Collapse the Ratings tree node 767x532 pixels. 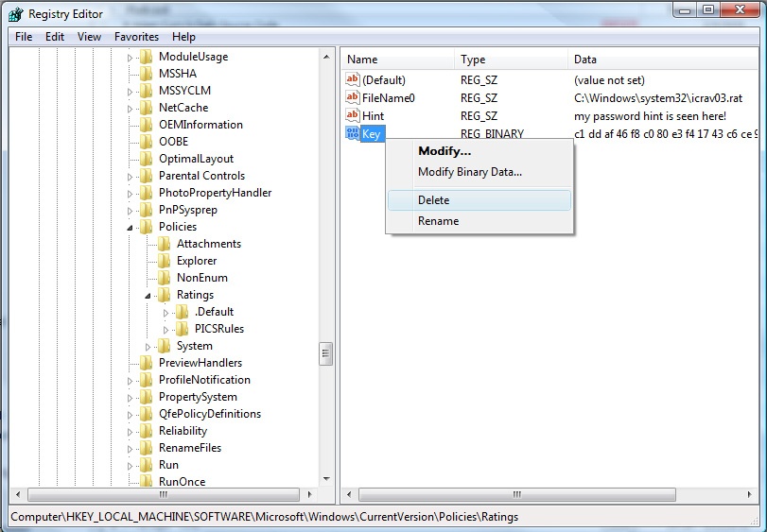(x=148, y=296)
